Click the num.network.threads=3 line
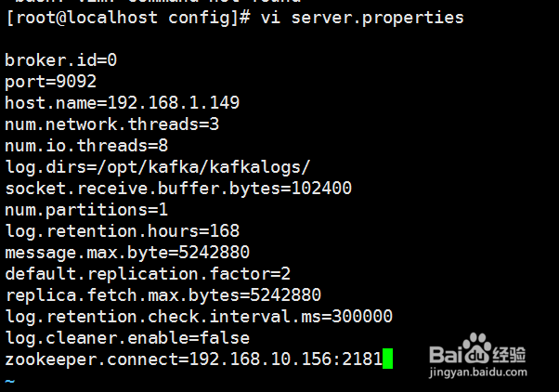The image size is (559, 392). pos(112,124)
